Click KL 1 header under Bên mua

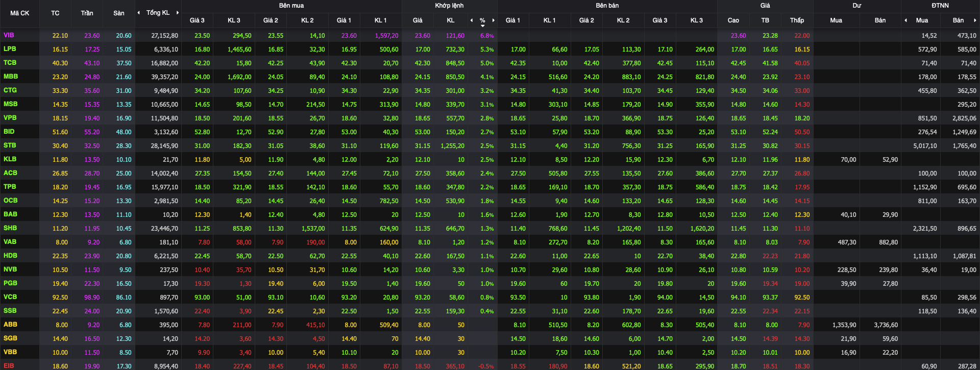pyautogui.click(x=380, y=20)
